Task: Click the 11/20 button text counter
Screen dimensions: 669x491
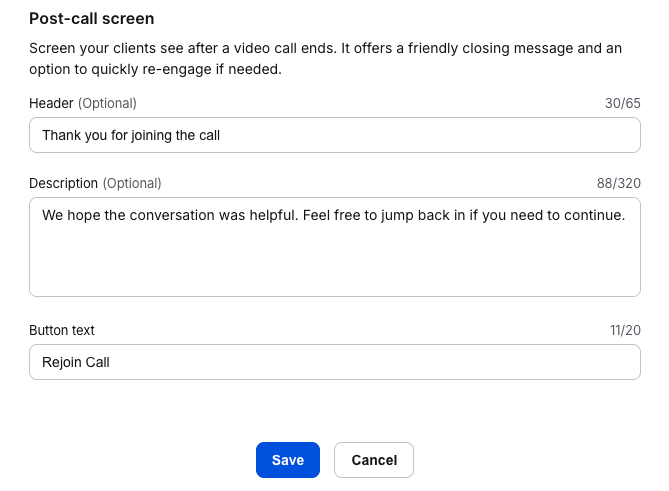Action: click(x=623, y=330)
